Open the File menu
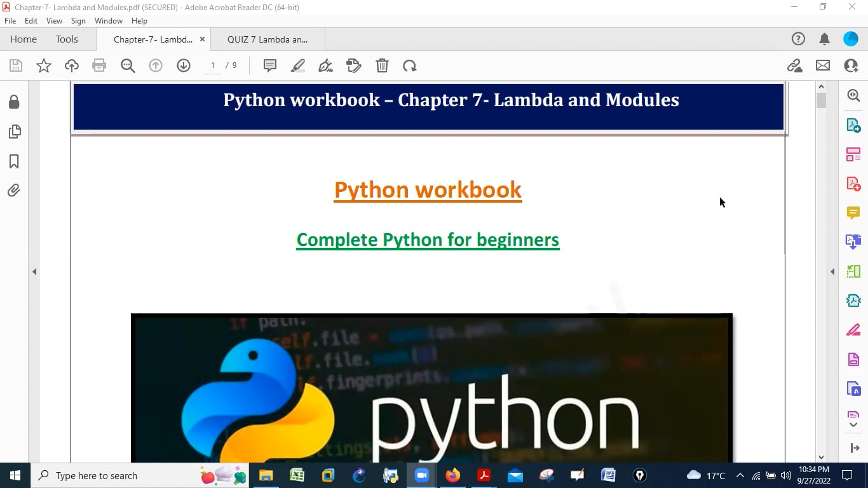Screen dimensions: 868x488 click(10, 21)
